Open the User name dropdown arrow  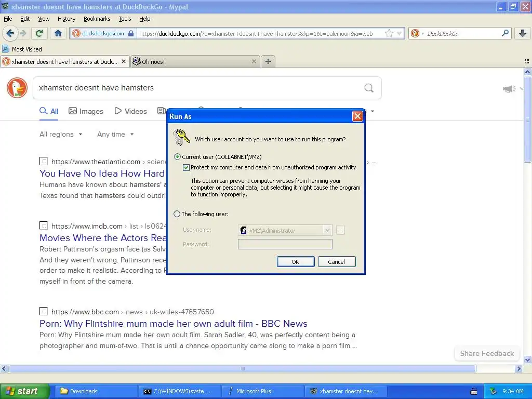[x=327, y=230]
